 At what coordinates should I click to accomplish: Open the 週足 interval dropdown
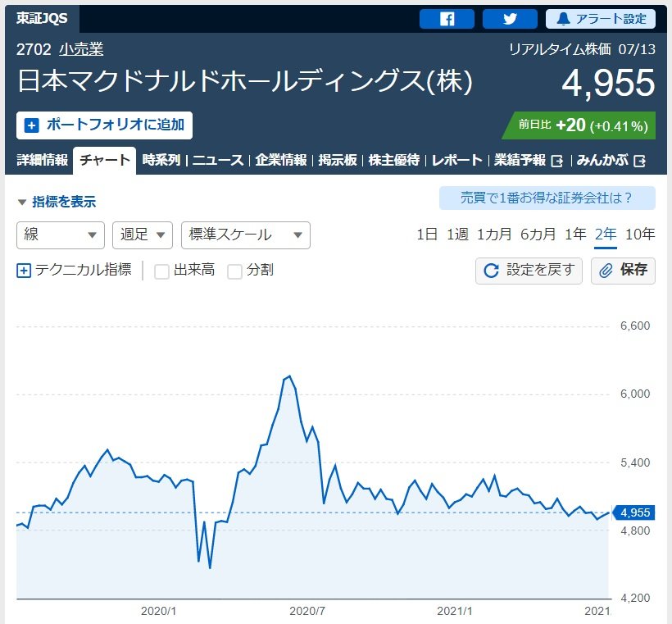[142, 235]
